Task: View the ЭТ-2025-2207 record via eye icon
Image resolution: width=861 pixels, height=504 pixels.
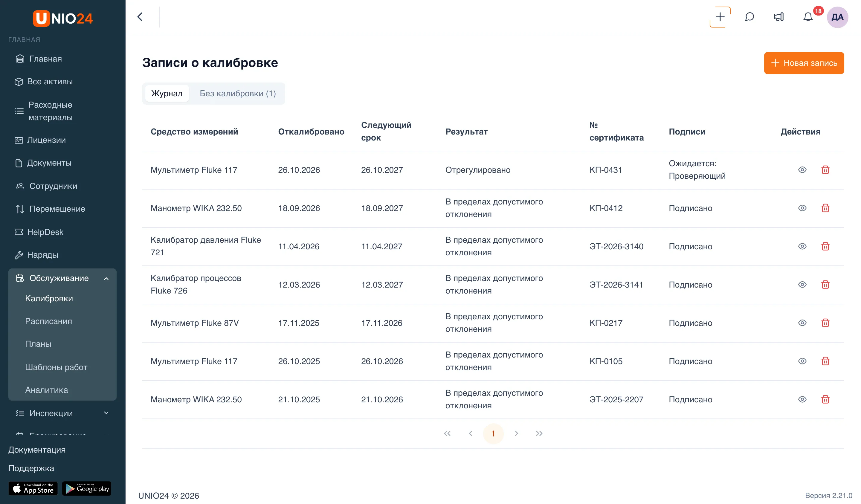Action: [x=802, y=399]
